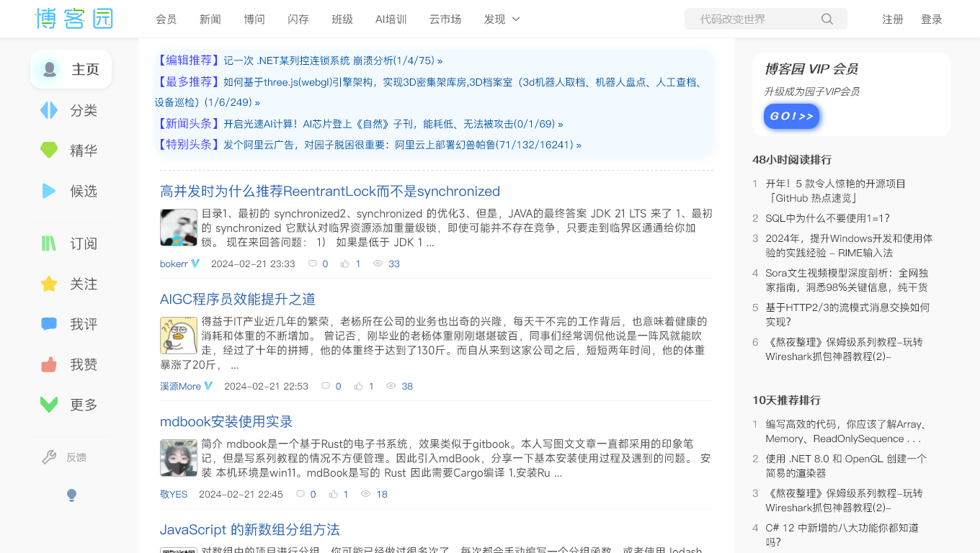Open author link 溪源More
Image resolution: width=980 pixels, height=553 pixels.
click(180, 386)
